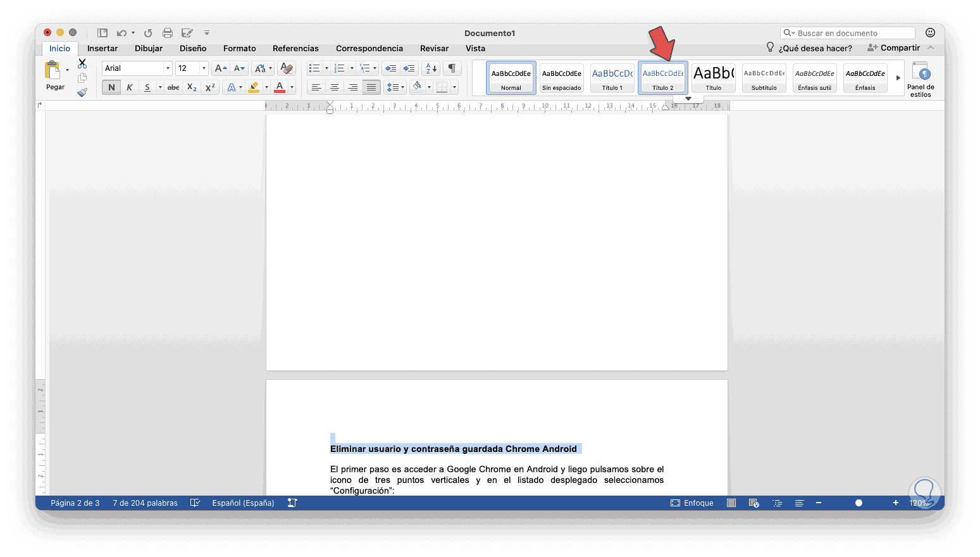
Task: Click the Pegar clipboard icon
Action: click(x=53, y=70)
